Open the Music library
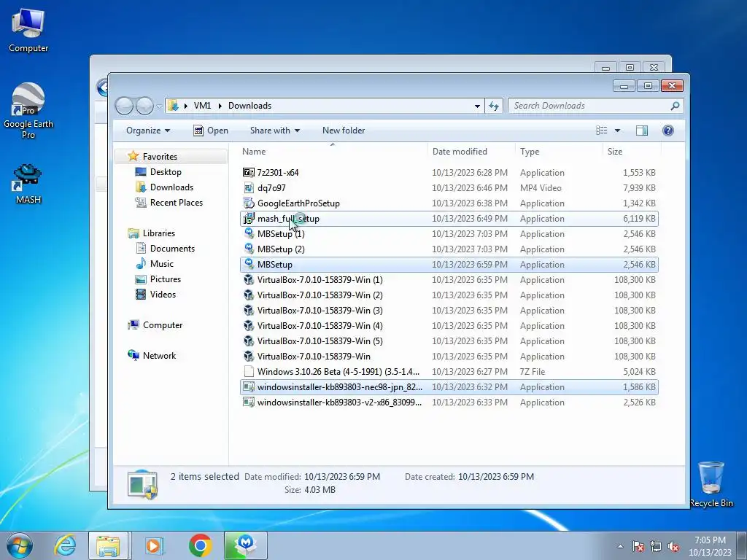This screenshot has height=560, width=747. (161, 263)
